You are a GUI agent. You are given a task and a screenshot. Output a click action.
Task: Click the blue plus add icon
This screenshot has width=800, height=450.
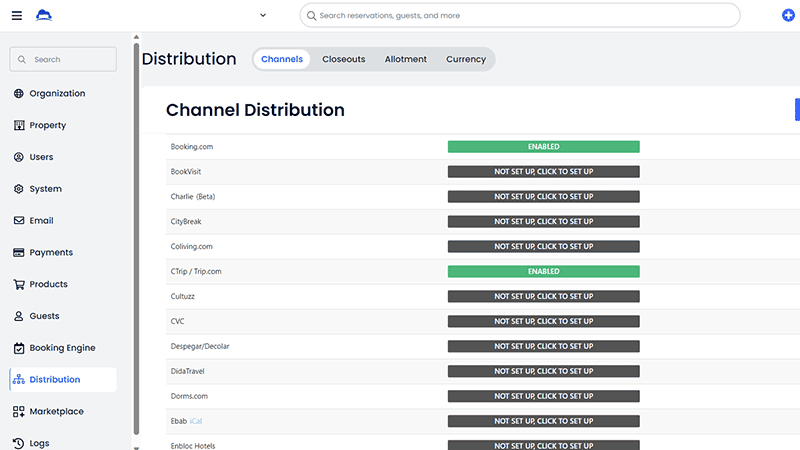click(x=788, y=15)
